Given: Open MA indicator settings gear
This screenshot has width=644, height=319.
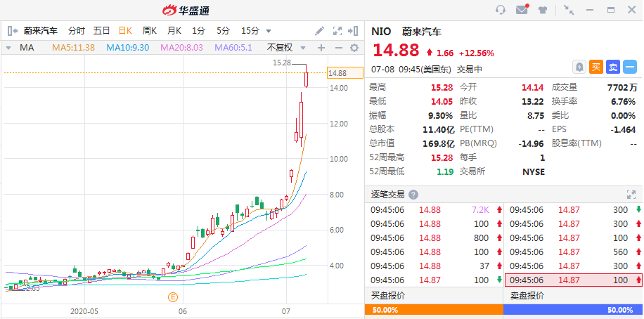Looking at the screenshot, I should 354,48.
